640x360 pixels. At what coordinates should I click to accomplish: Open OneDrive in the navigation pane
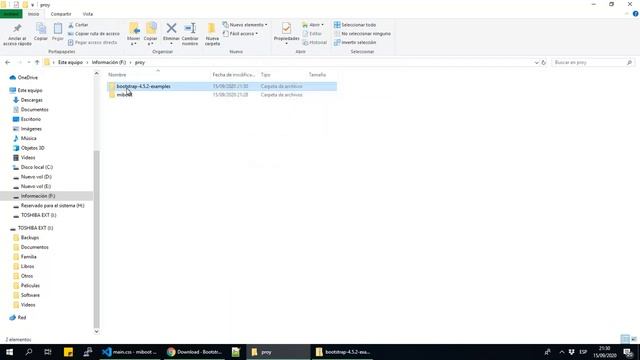click(x=28, y=78)
